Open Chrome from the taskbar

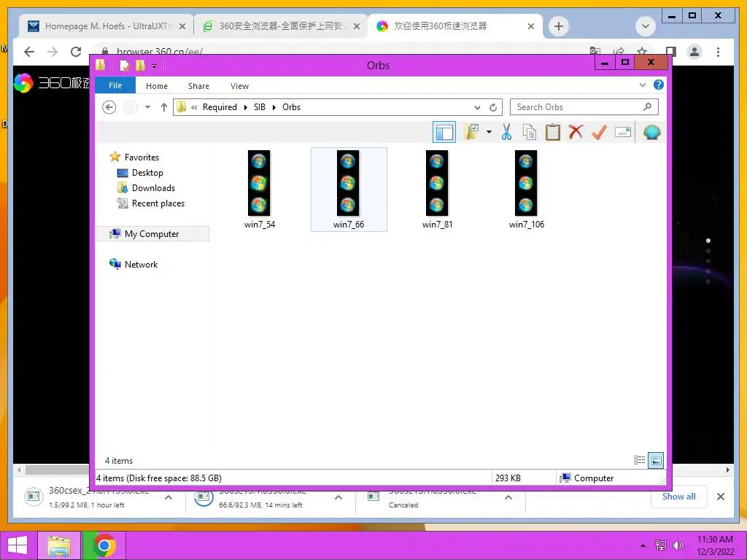click(x=104, y=545)
